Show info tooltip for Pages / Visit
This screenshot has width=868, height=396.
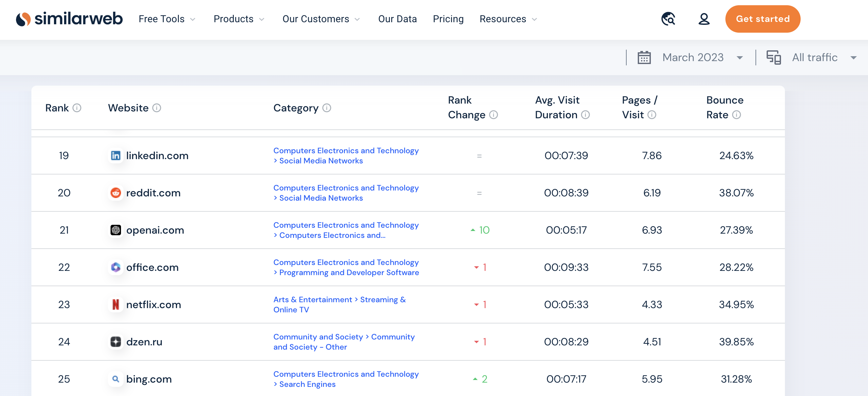(x=652, y=115)
